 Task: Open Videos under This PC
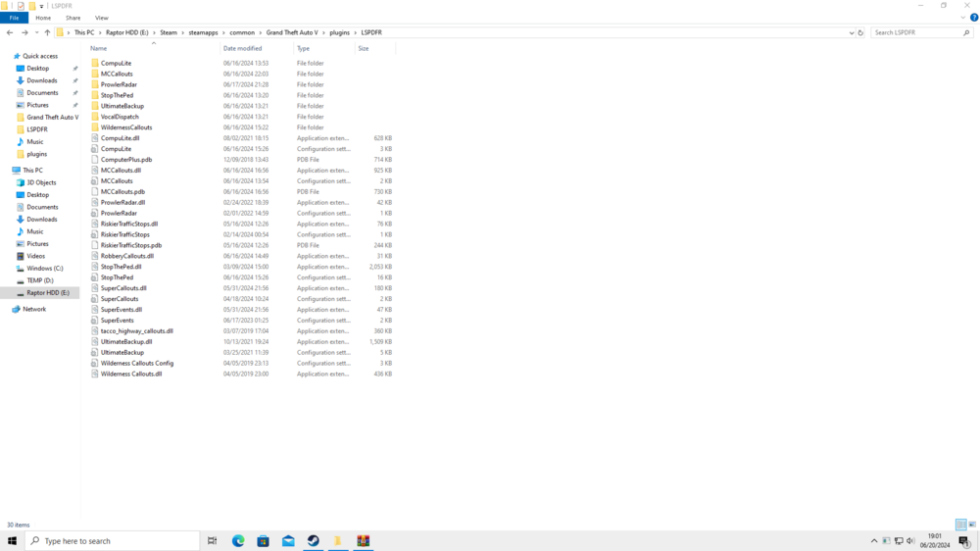[35, 256]
